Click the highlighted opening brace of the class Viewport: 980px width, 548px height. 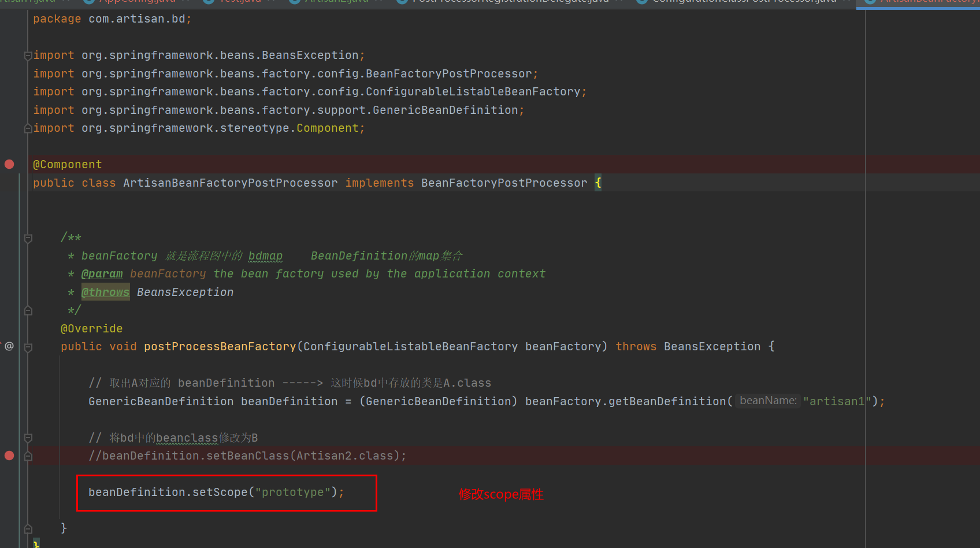(x=598, y=183)
